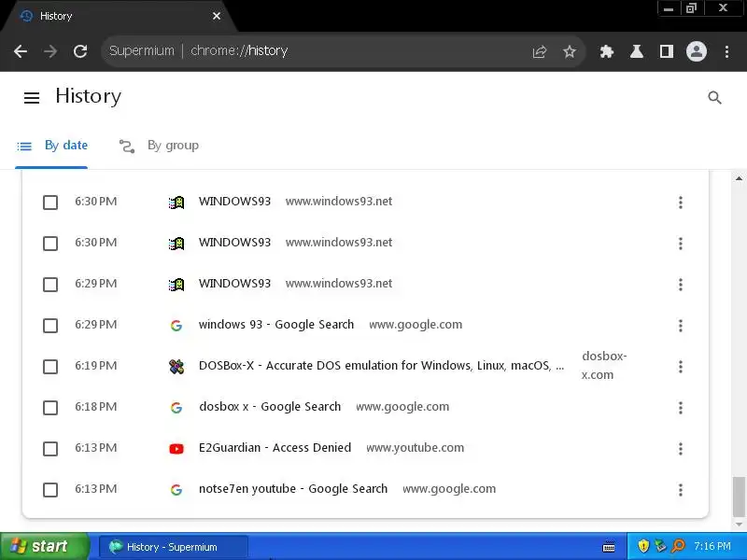This screenshot has width=747, height=560.
Task: Select the E2Guardian Access Denied checkbox
Action: click(x=50, y=449)
